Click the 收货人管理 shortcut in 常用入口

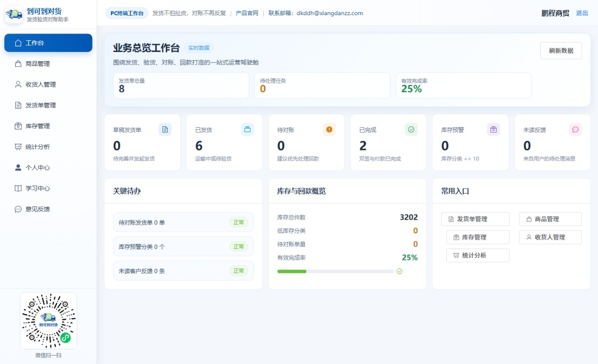point(551,237)
